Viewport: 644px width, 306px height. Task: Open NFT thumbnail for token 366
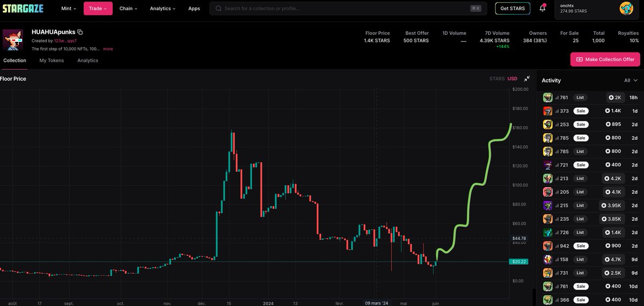(548, 300)
